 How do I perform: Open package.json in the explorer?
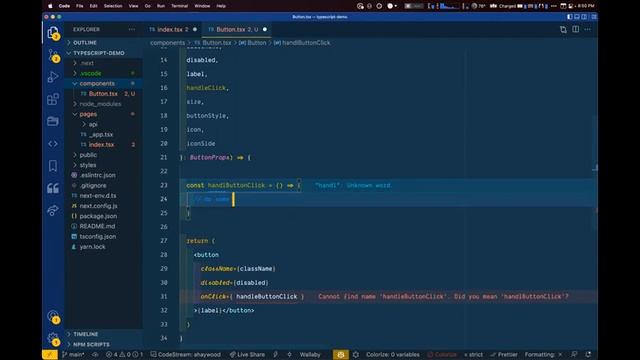[98, 216]
